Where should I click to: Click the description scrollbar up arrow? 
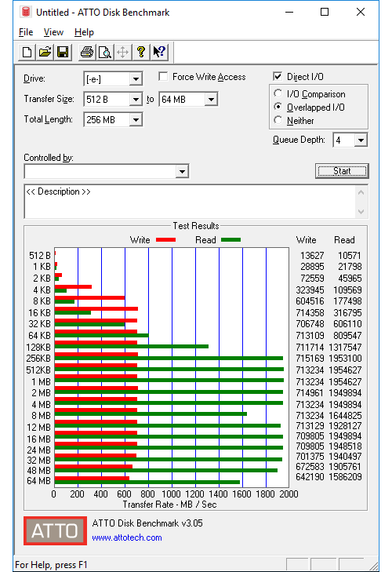click(x=361, y=192)
